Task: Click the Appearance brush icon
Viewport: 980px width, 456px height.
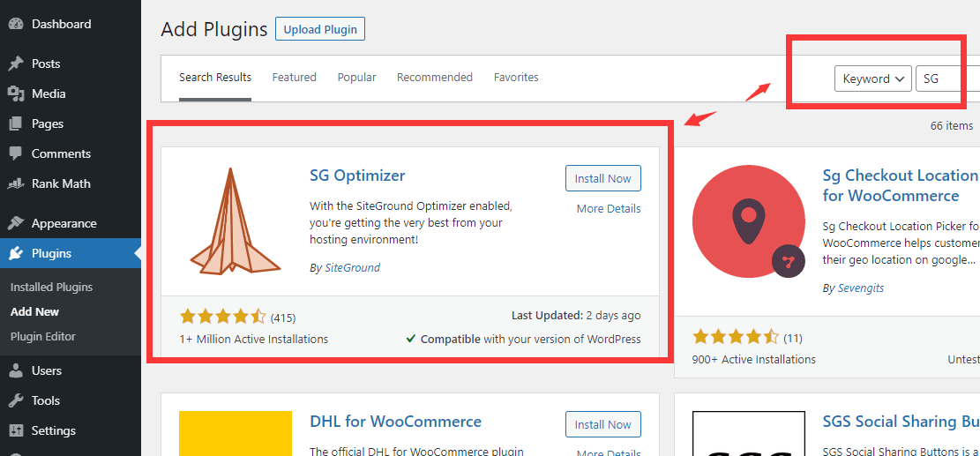Action: [x=16, y=224]
